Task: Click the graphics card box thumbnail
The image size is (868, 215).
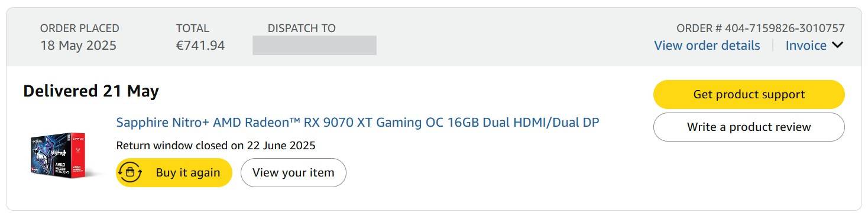Action: [58, 155]
